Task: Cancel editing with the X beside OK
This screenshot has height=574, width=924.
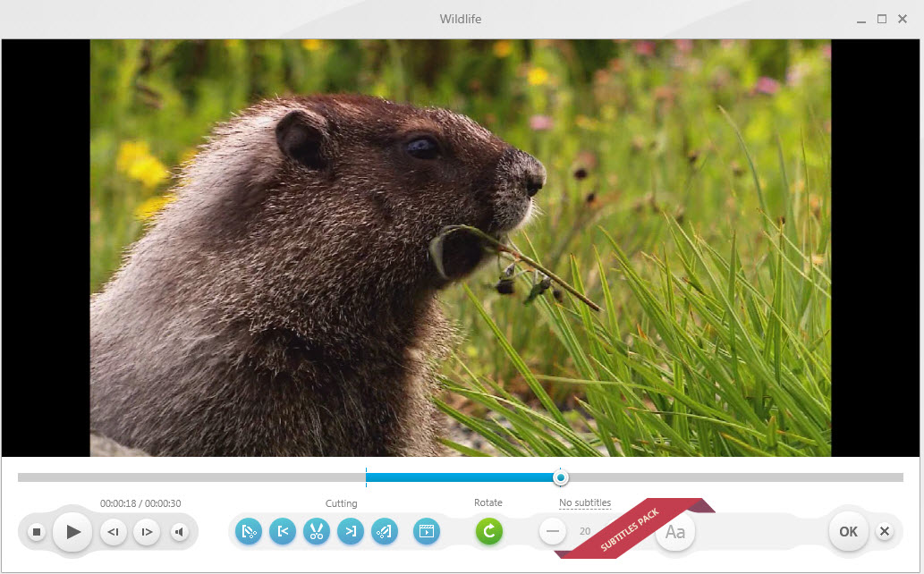Action: tap(885, 532)
